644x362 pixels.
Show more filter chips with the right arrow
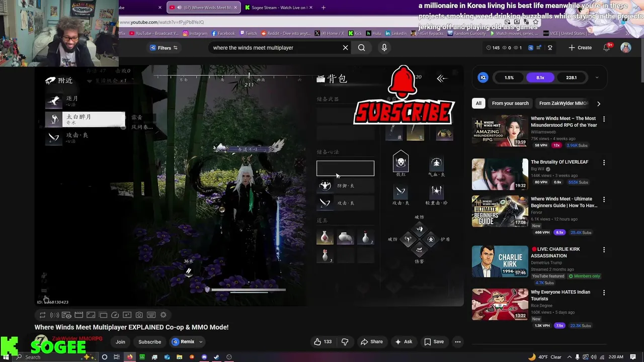point(599,104)
